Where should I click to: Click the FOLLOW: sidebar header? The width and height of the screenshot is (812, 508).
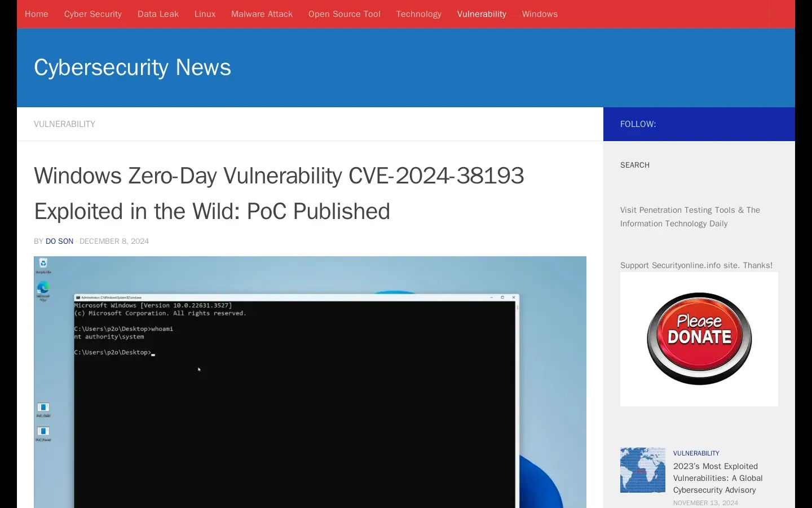[638, 124]
